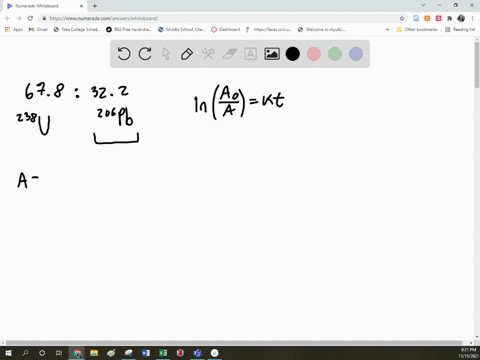The height and width of the screenshot is (360, 480).
Task: Open the browser extensions puzzle icon
Action: click(450, 18)
